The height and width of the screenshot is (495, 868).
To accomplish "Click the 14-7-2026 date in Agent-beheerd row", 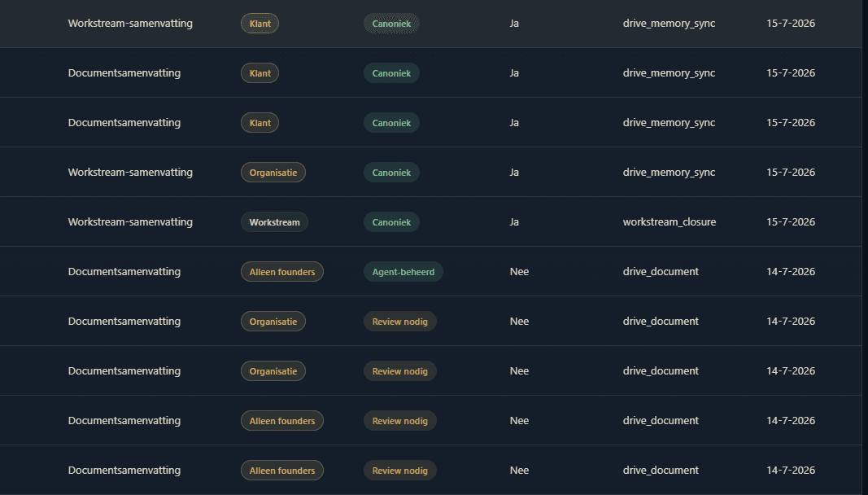I will 791,272.
